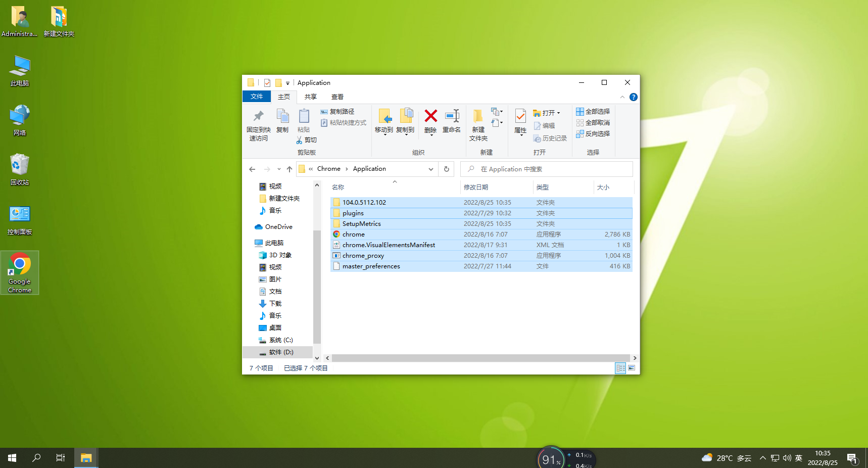Screen dimensions: 868x468
Task: Select the chrome_proxy application file
Action: click(x=481, y=256)
